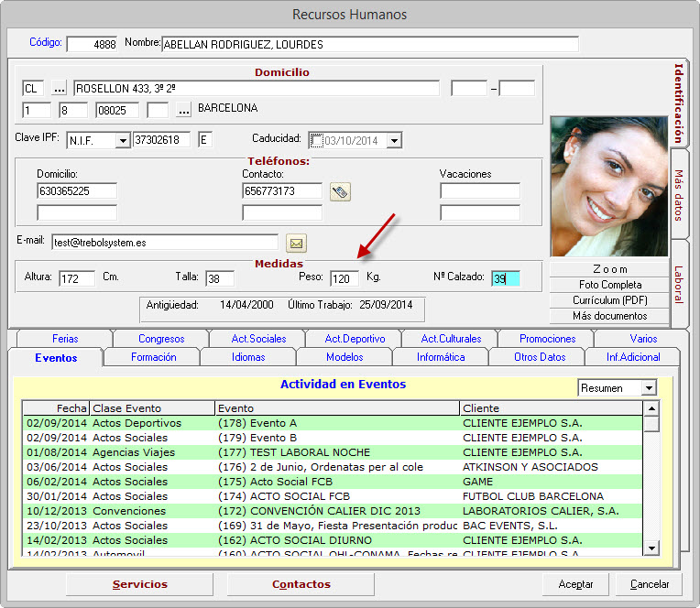Select row with FUTBOL CLUB BARCELONA client

click(333, 496)
